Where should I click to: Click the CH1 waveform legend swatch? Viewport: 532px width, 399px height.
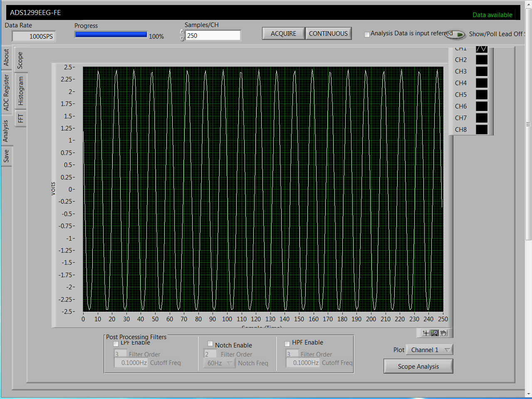(x=481, y=49)
